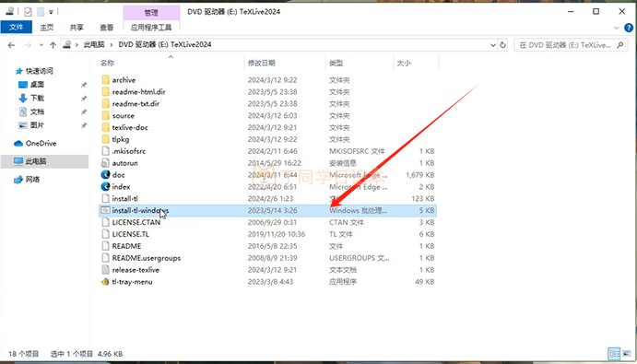Open 下载 in the navigation pane

point(37,98)
